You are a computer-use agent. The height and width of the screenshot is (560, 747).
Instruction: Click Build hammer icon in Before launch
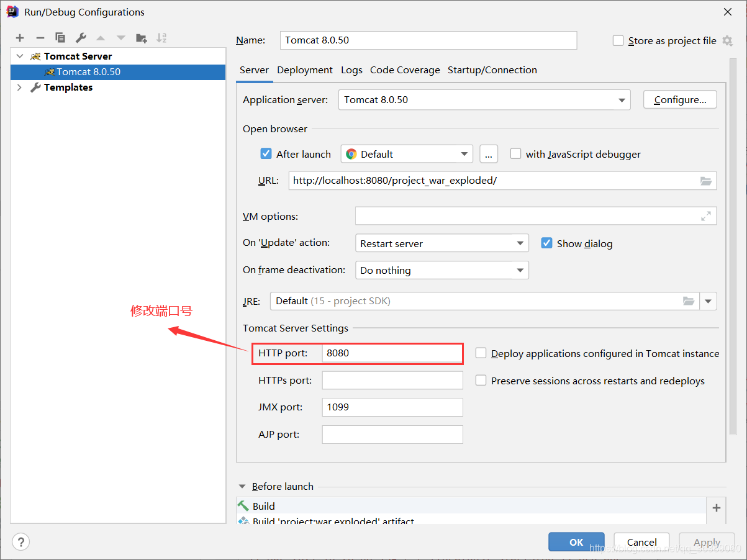tap(243, 506)
